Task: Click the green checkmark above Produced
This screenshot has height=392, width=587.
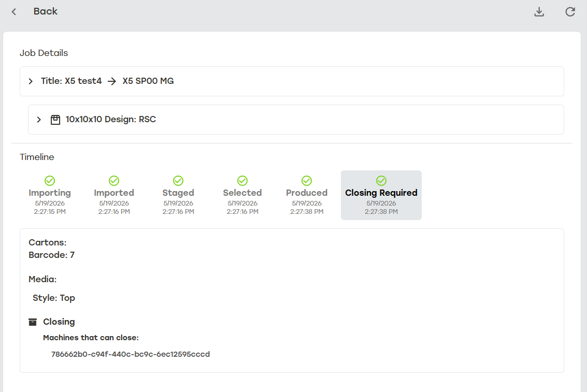Action: (307, 181)
